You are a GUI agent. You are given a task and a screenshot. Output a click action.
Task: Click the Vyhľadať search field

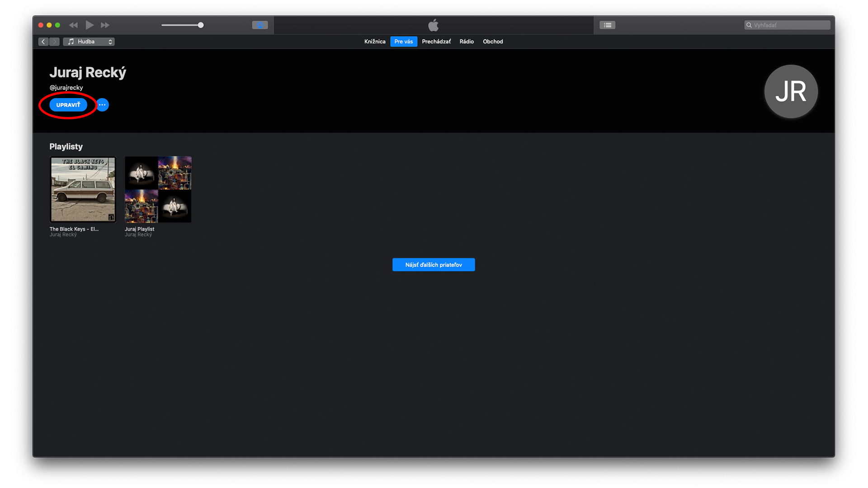[x=787, y=25]
